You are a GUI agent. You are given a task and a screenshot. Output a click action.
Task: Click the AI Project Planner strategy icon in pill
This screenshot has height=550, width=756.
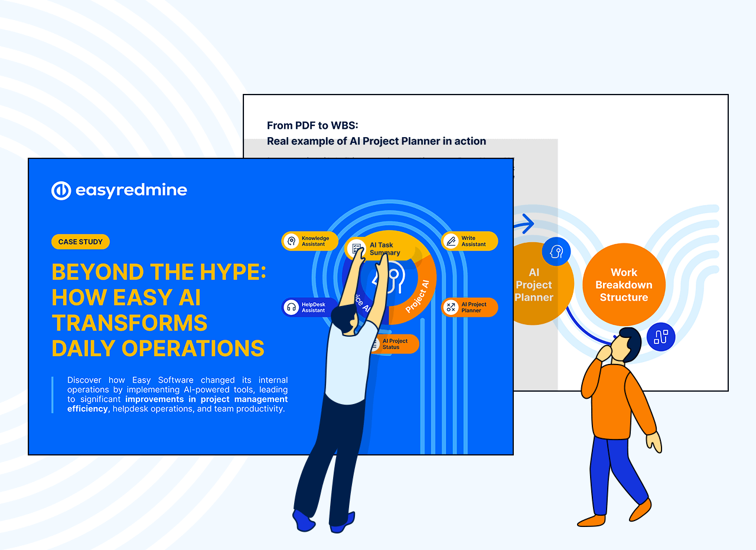coord(451,307)
